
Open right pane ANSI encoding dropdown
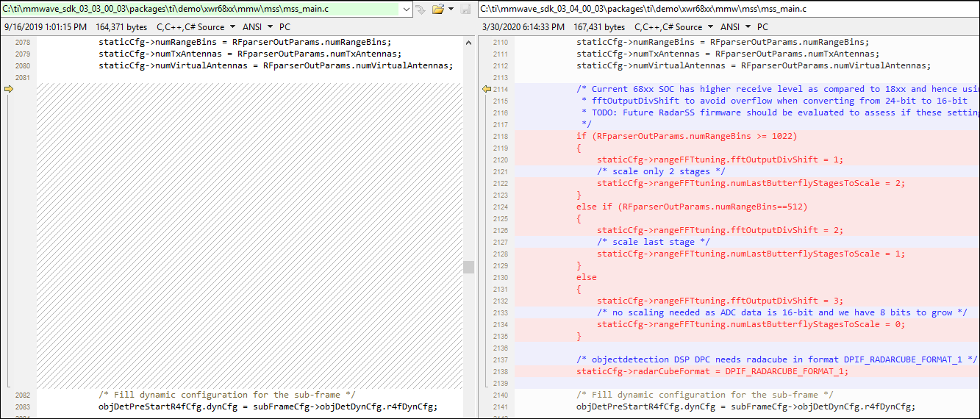(x=736, y=27)
